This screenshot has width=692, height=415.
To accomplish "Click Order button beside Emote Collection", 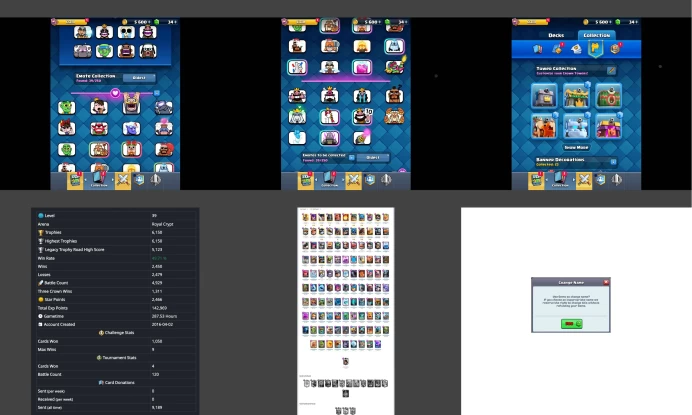I will [x=139, y=78].
